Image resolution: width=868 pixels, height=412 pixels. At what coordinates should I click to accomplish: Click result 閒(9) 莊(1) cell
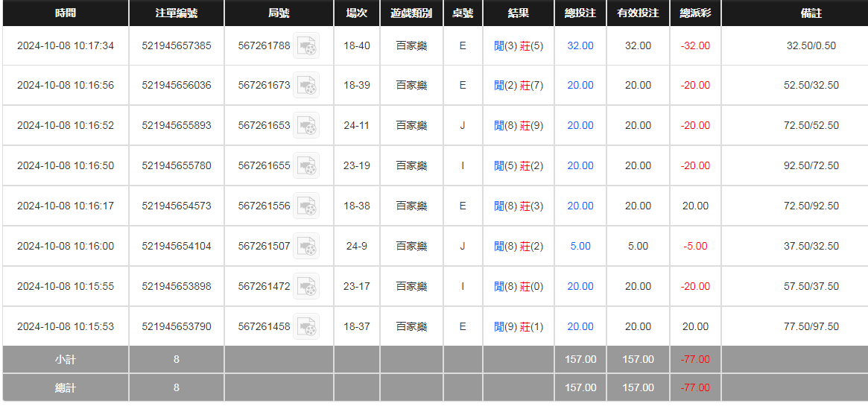pyautogui.click(x=519, y=327)
